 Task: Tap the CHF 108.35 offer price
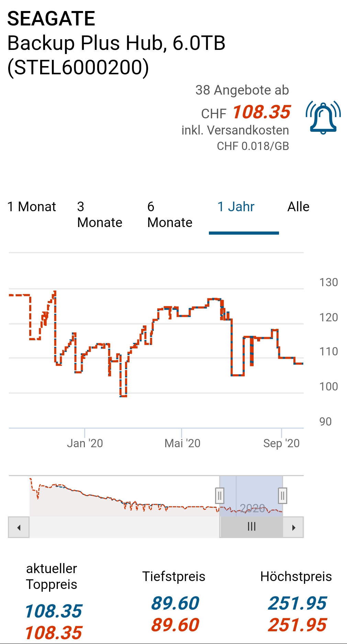point(261,112)
